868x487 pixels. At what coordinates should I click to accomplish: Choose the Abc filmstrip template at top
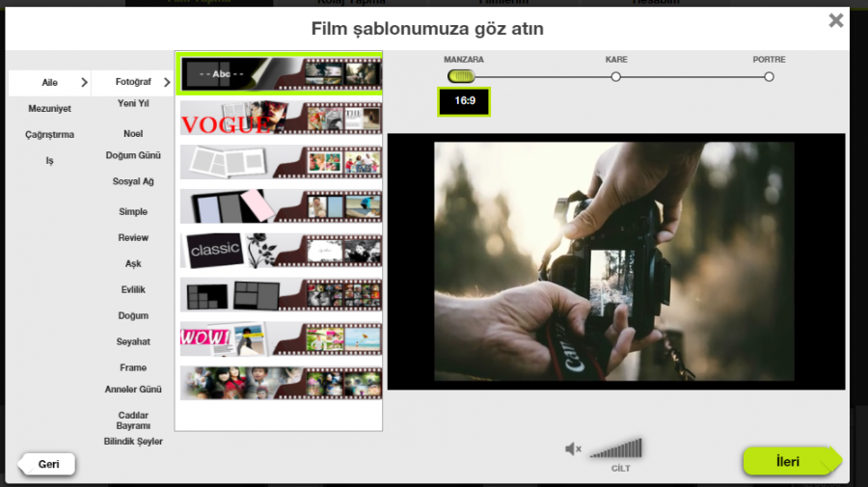coord(281,73)
